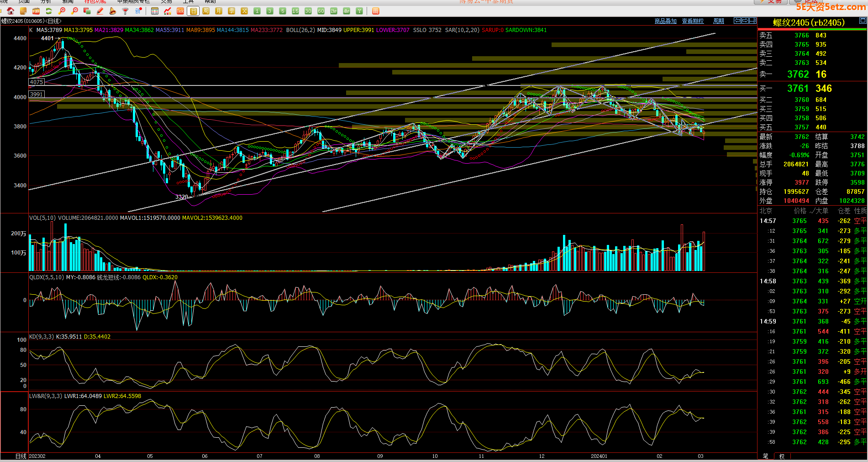The width and height of the screenshot is (868, 462).
Task: Open the quote table view
Action: pos(155,11)
